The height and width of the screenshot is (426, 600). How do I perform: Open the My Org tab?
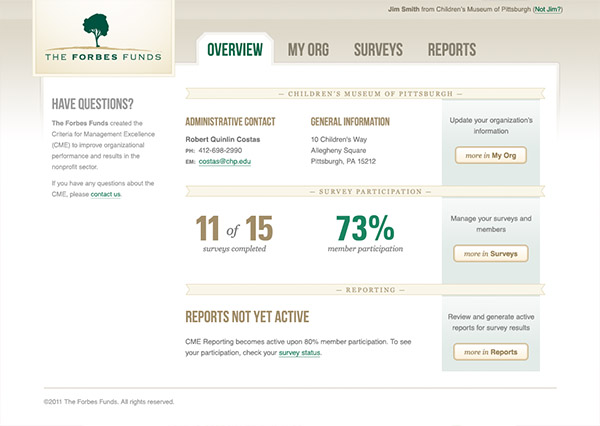[x=308, y=49]
